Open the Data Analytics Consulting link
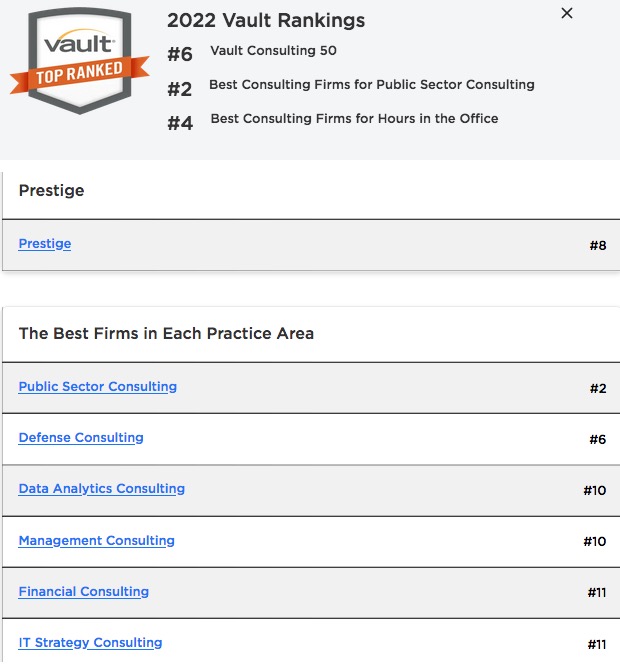Viewport: 620px width, 668px height. point(102,489)
